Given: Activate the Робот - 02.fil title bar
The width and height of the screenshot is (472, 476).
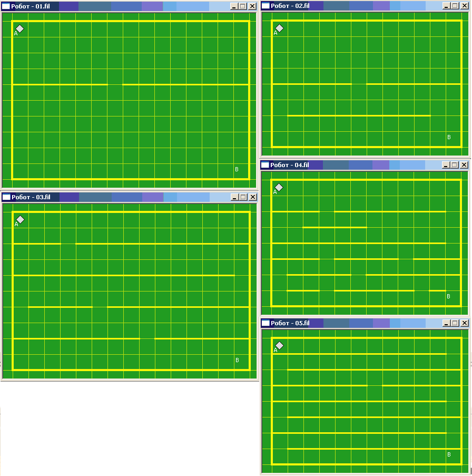Looking at the screenshot, I should [365, 5].
